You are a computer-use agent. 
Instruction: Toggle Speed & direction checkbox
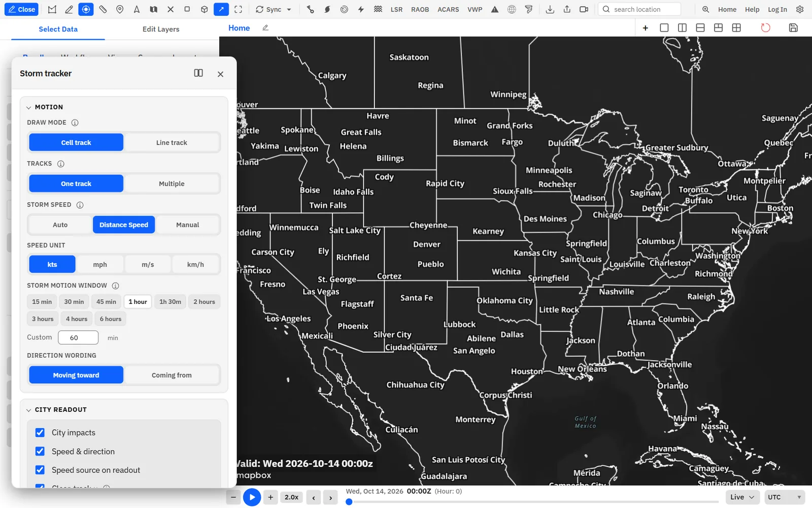tap(40, 451)
